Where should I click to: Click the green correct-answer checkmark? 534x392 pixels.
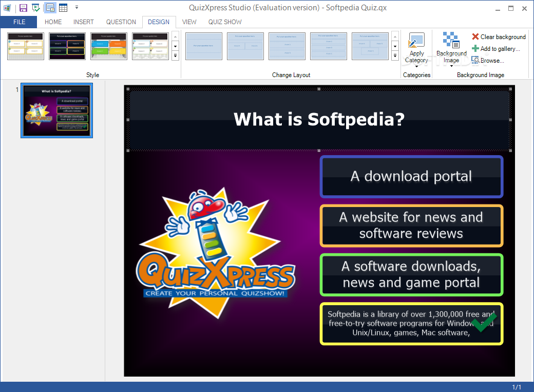point(484,322)
